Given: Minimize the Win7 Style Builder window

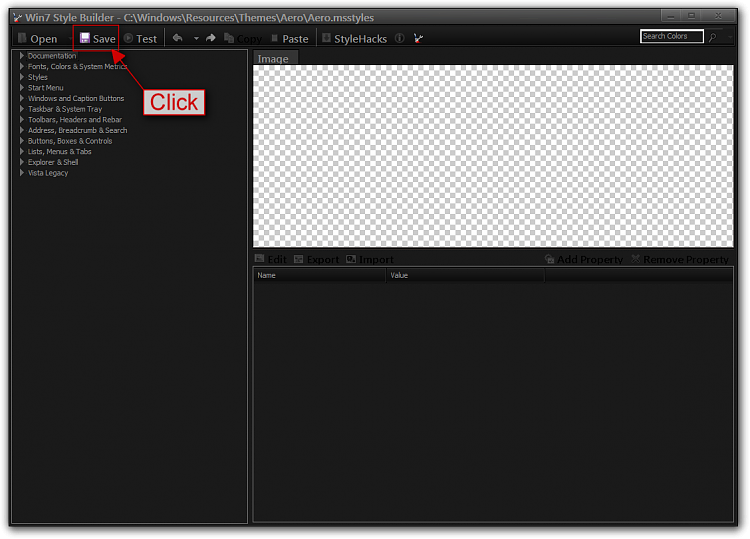Looking at the screenshot, I should click(x=671, y=16).
